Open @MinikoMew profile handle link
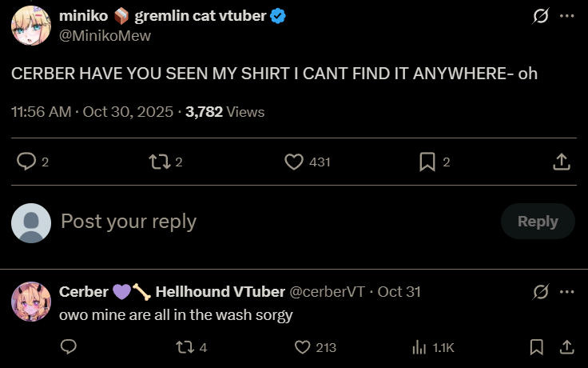 [105, 35]
